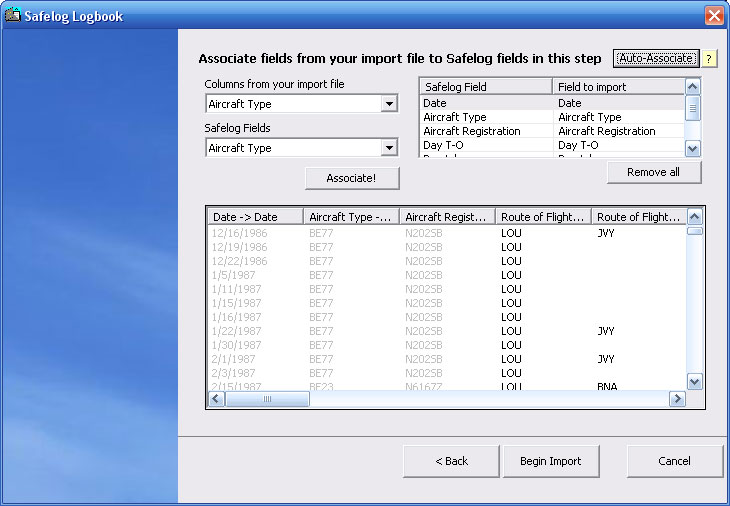This screenshot has width=730, height=506.
Task: Click the association list scroll up arrow
Action: [x=693, y=87]
